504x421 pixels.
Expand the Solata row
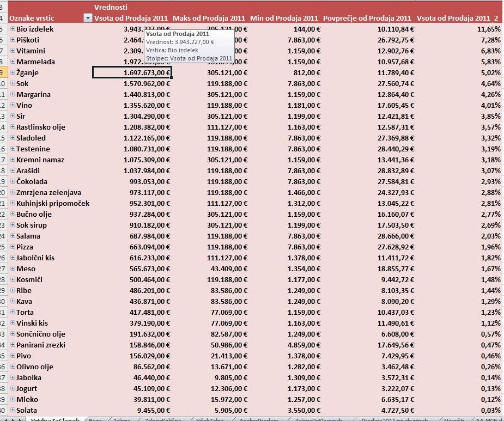tap(13, 410)
